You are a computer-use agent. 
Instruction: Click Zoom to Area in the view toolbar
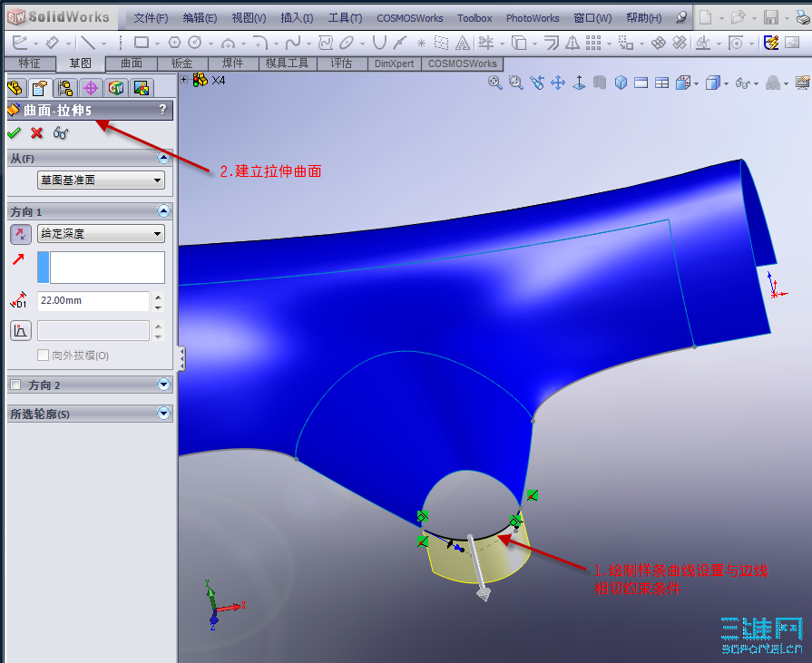pos(516,83)
